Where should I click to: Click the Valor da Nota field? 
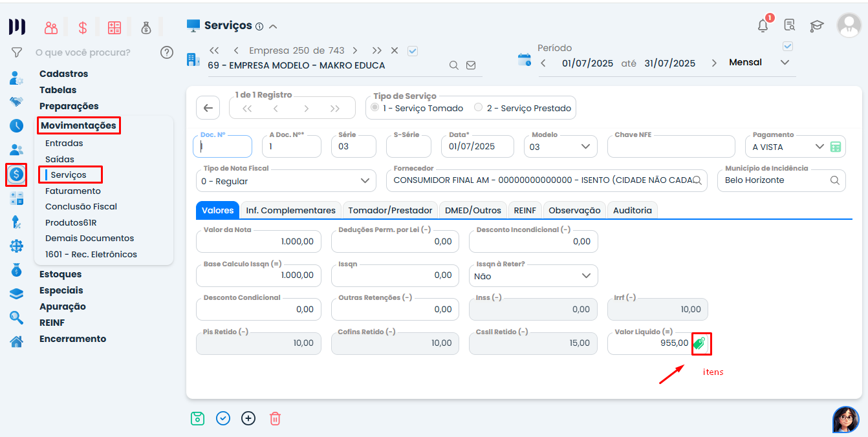point(259,241)
